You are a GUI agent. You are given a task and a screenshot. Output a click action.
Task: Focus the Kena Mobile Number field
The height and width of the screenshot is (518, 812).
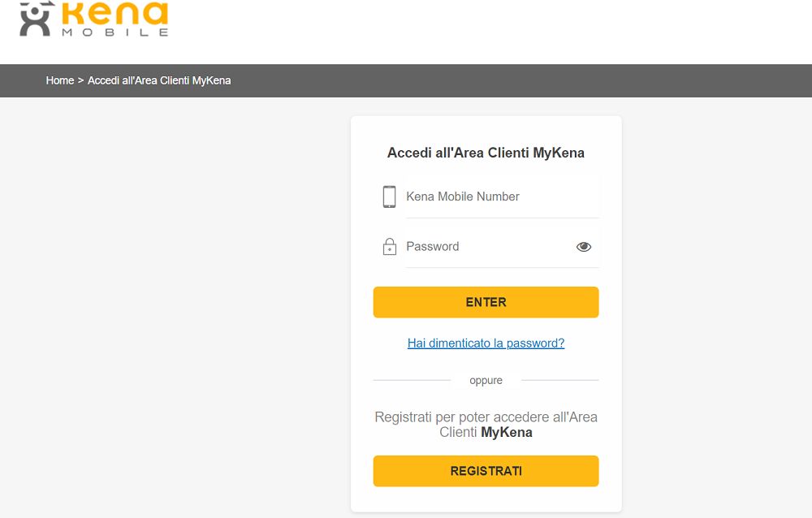click(502, 196)
